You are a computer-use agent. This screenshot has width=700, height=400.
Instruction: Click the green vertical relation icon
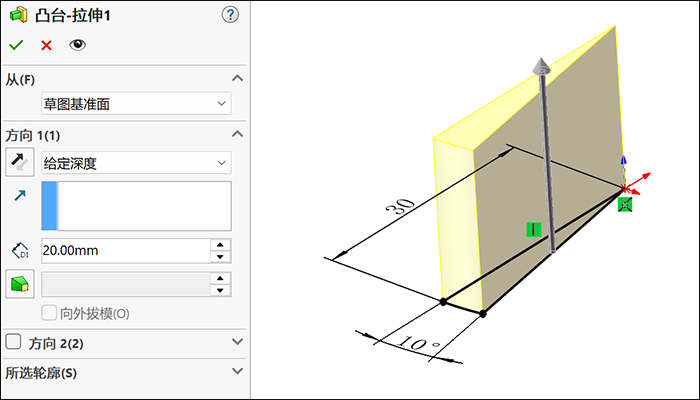[533, 229]
